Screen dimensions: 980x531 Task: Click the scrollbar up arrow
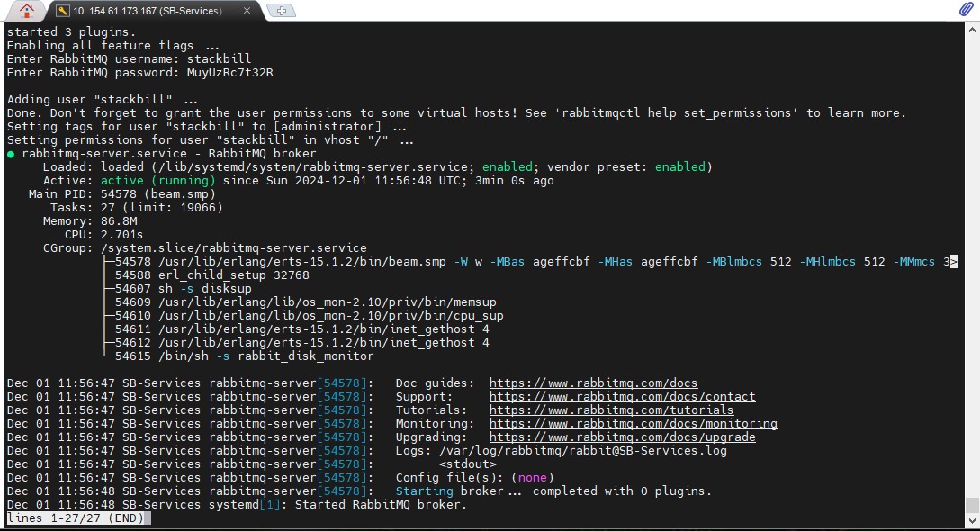pyautogui.click(x=972, y=30)
